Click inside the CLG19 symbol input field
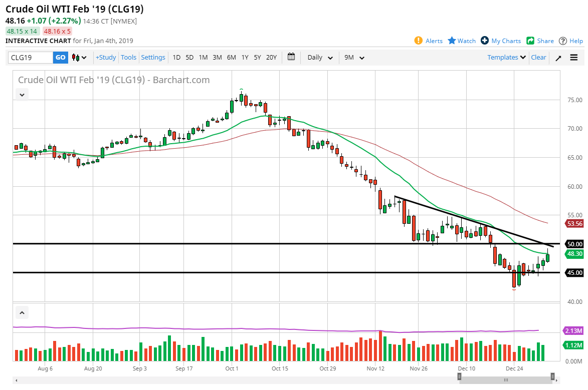 (28, 57)
